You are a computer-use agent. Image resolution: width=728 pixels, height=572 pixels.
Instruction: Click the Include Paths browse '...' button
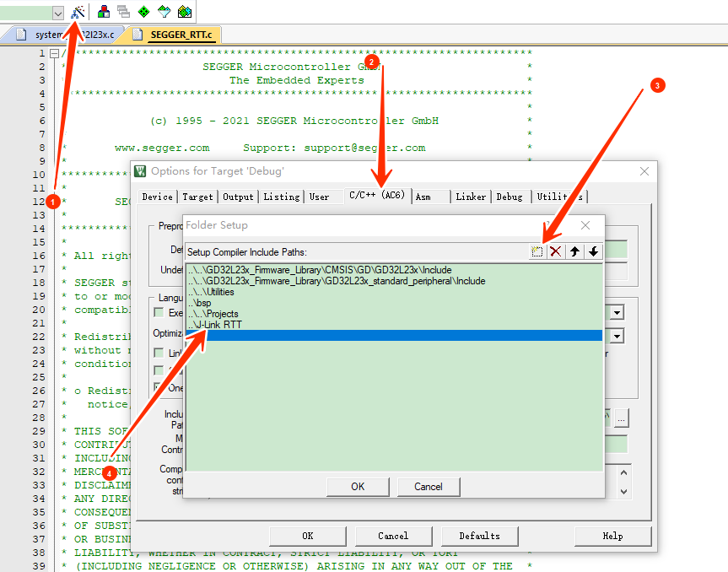621,419
